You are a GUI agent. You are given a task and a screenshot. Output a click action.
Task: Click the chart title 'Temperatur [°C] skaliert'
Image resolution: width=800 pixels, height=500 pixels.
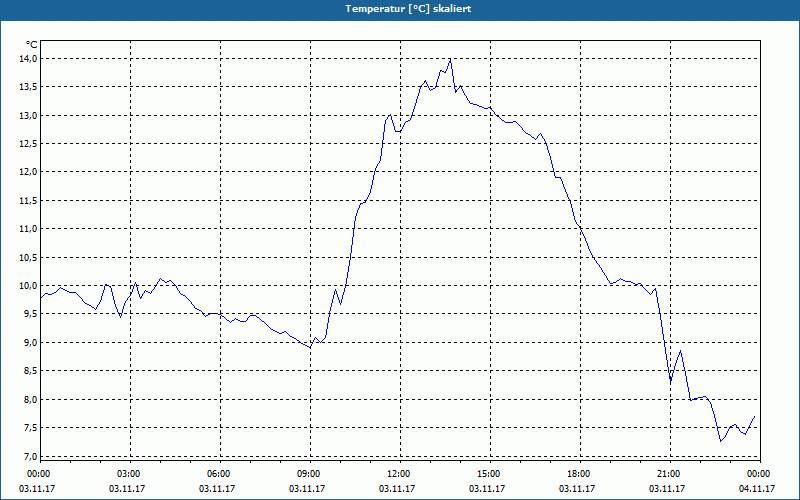tap(408, 9)
